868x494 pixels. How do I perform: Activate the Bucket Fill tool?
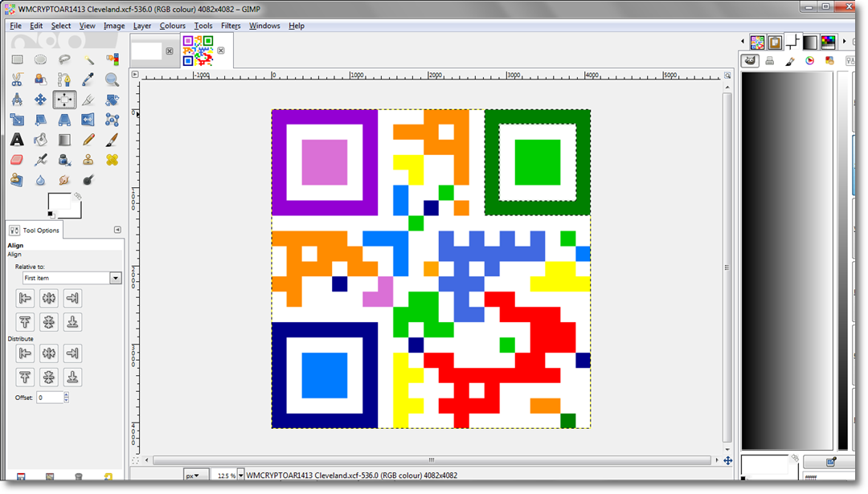40,140
